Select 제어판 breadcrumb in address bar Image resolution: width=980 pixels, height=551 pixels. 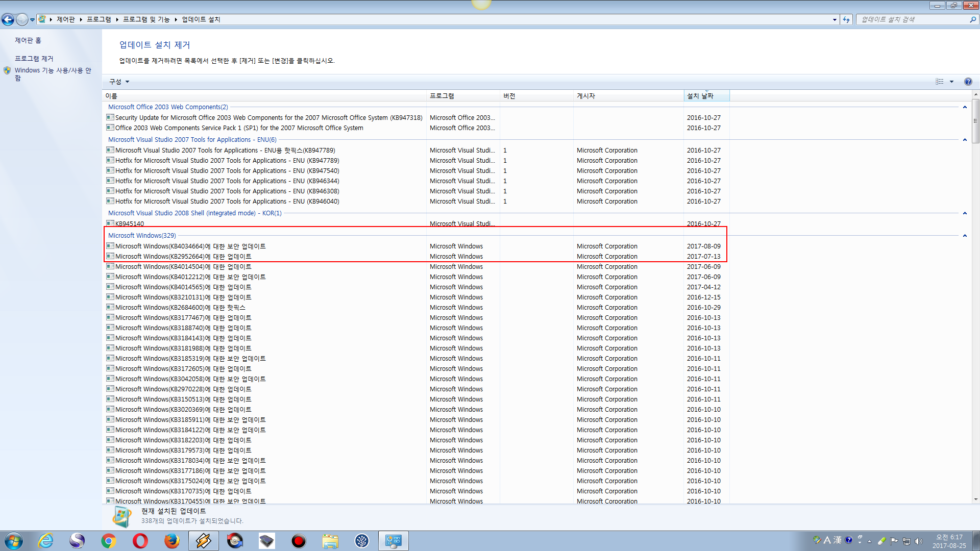point(66,19)
